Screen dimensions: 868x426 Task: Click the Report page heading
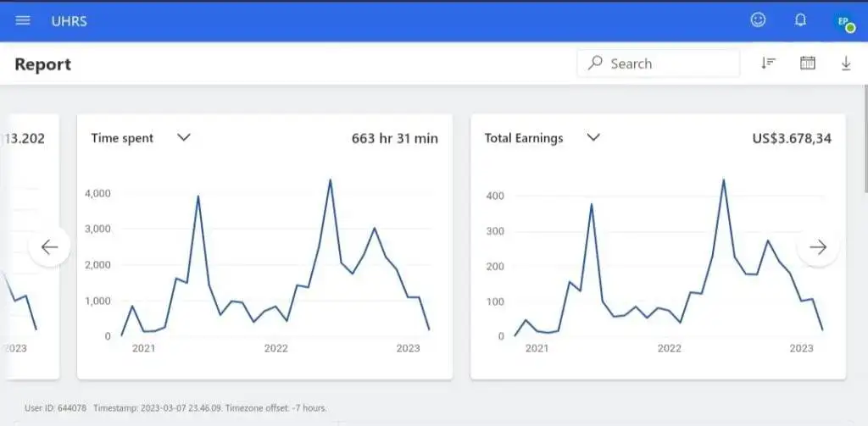43,64
